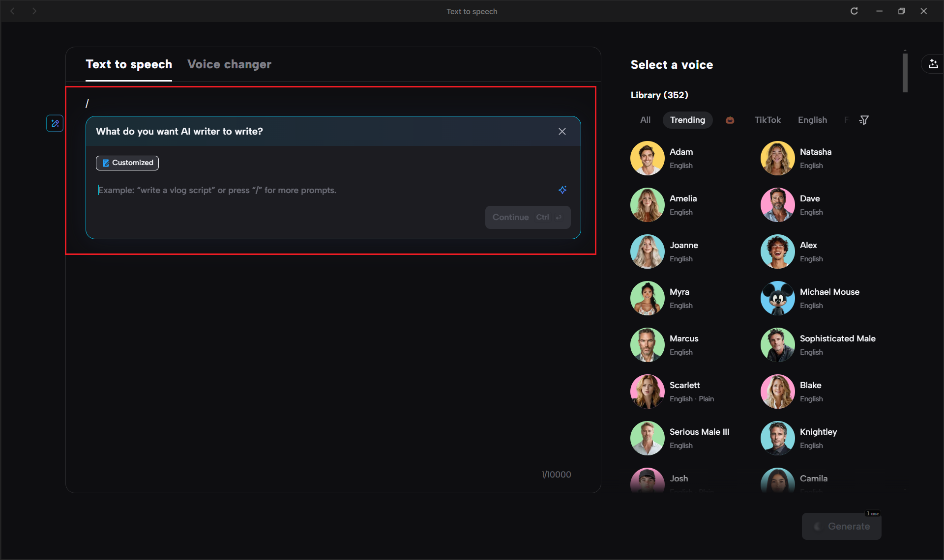Select the Text to speech tab

tap(129, 64)
